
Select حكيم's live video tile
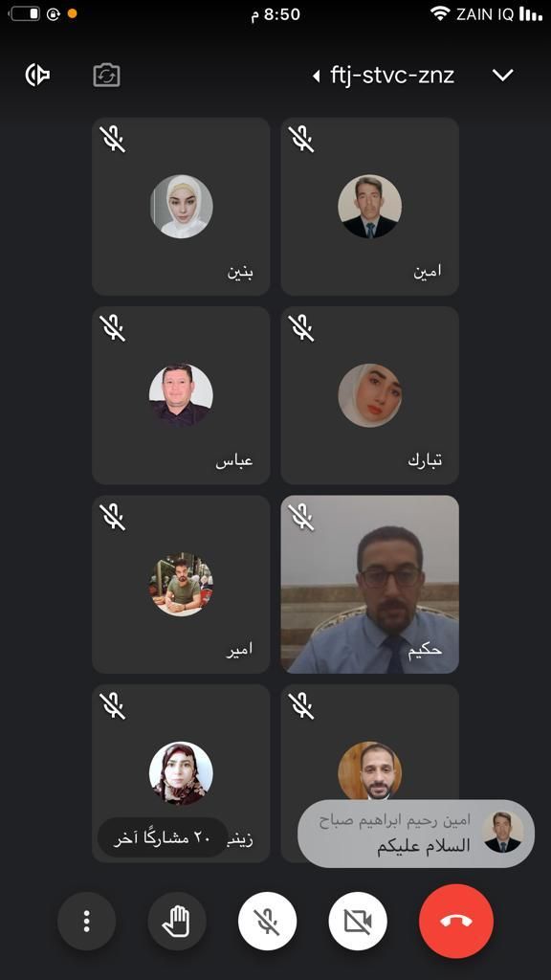pyautogui.click(x=370, y=585)
